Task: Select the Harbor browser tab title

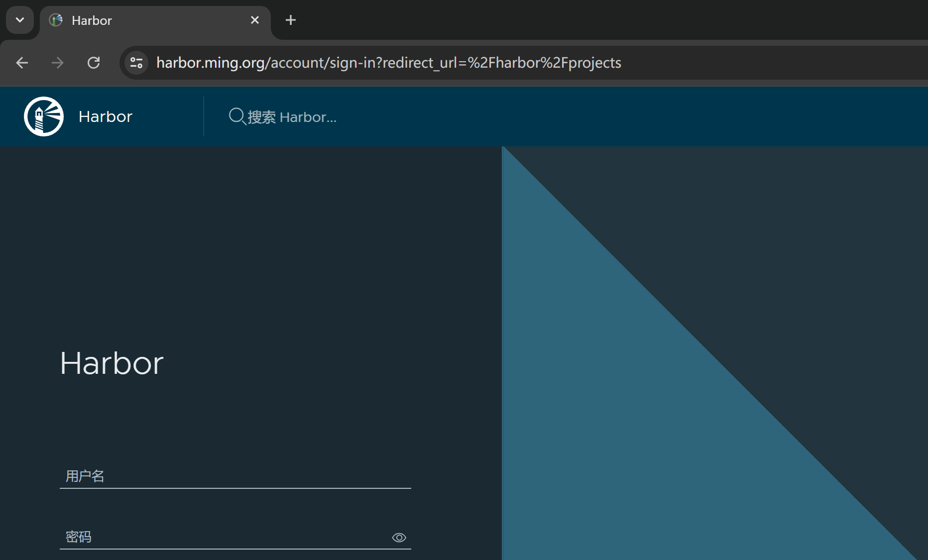Action: (92, 20)
